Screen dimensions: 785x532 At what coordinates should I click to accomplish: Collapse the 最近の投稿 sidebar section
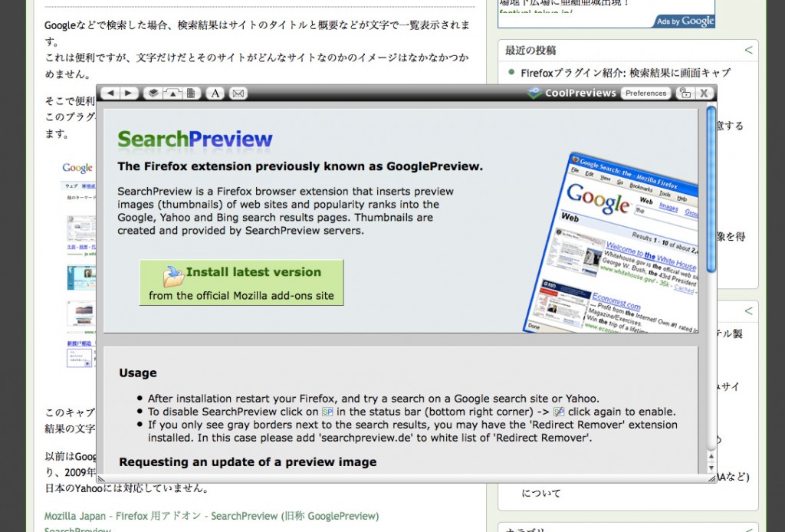pos(750,50)
